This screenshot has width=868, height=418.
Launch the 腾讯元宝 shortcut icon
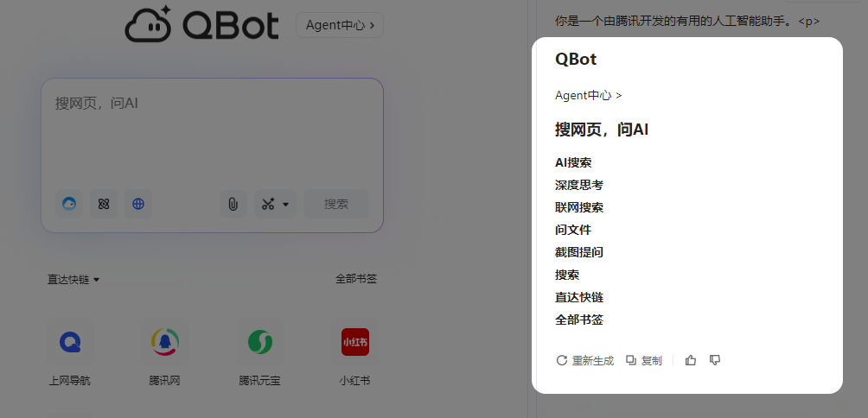point(260,342)
